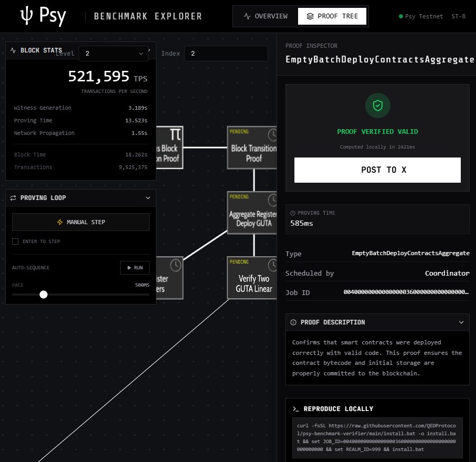Select the Verify Two GUTA Linear node
Screen dimensions: 476x462
(252, 278)
